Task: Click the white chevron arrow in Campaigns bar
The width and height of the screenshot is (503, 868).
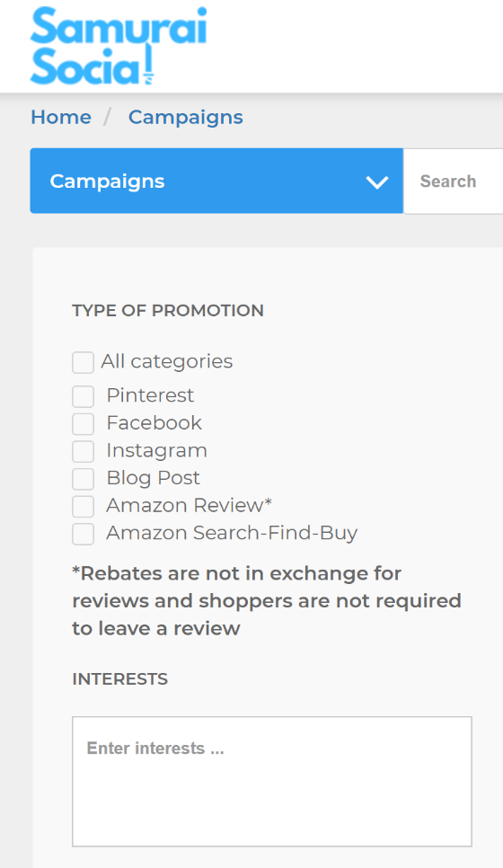Action: coord(377,182)
